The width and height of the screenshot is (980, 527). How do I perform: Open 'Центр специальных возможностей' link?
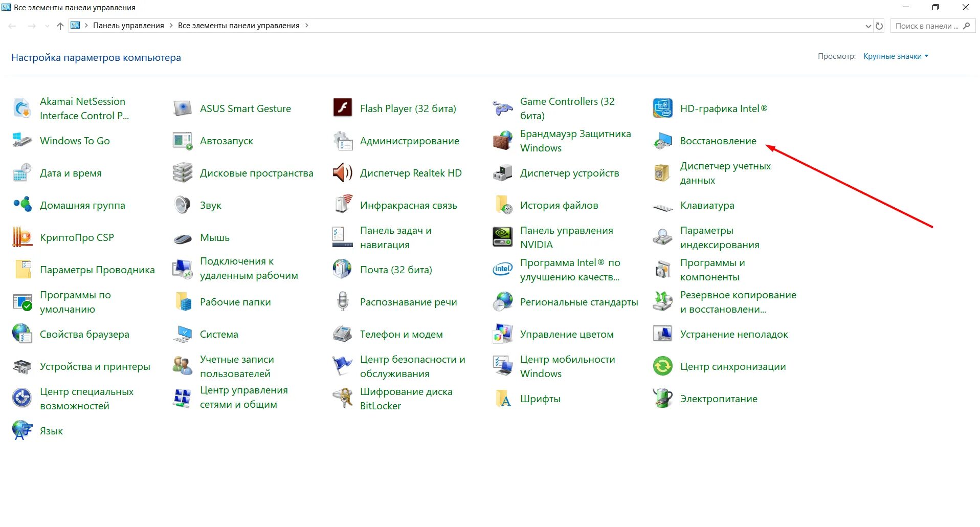click(86, 399)
